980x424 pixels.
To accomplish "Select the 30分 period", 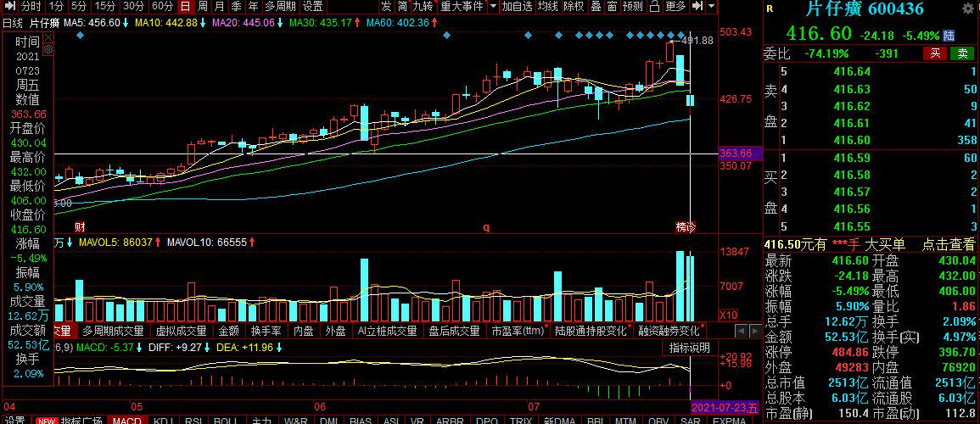I will pyautogui.click(x=134, y=7).
